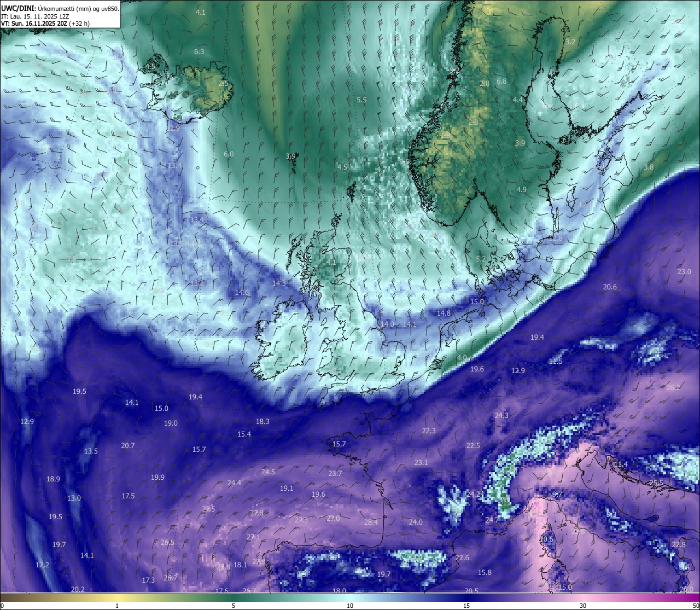Click the 28.4 value over southwest France
Viewport: 700px width, 610px height.
coord(371,522)
